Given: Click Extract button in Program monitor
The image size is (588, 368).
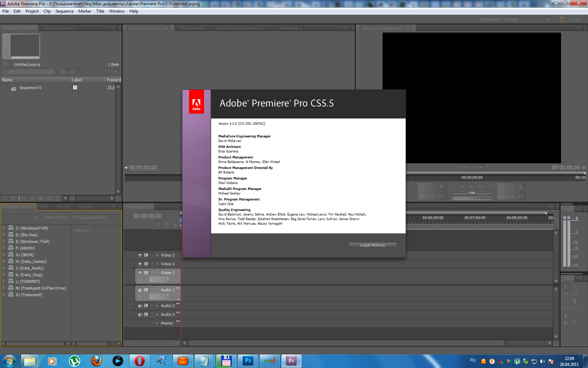Looking at the screenshot, I should pos(511,196).
